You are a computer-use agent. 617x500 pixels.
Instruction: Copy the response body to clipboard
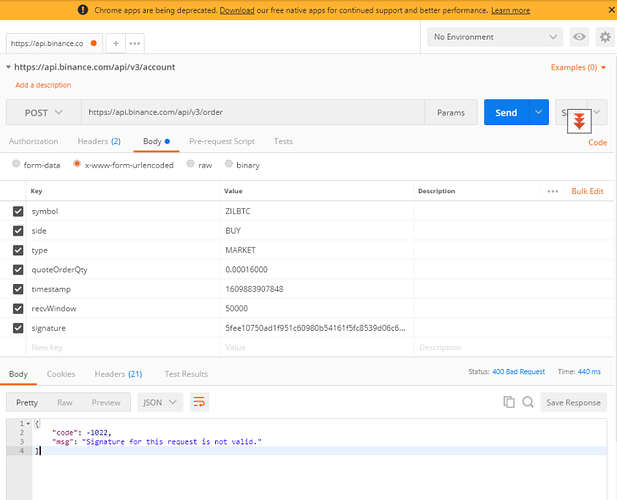(x=508, y=402)
